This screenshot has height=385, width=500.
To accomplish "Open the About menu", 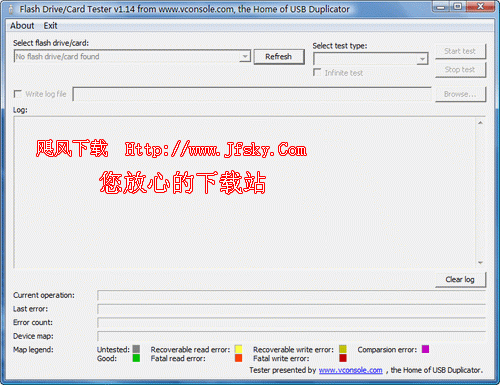I will click(22, 26).
